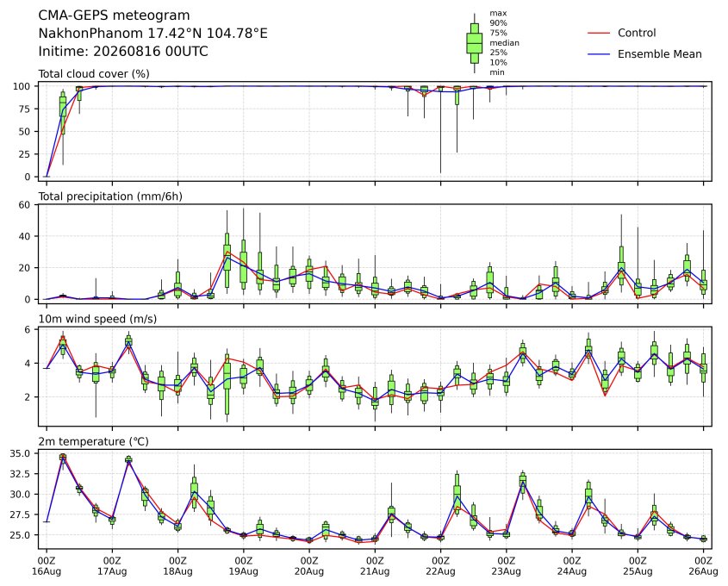Click the '75%' box-plot legend label
Viewport: 728px width, 586px height.
(x=498, y=33)
